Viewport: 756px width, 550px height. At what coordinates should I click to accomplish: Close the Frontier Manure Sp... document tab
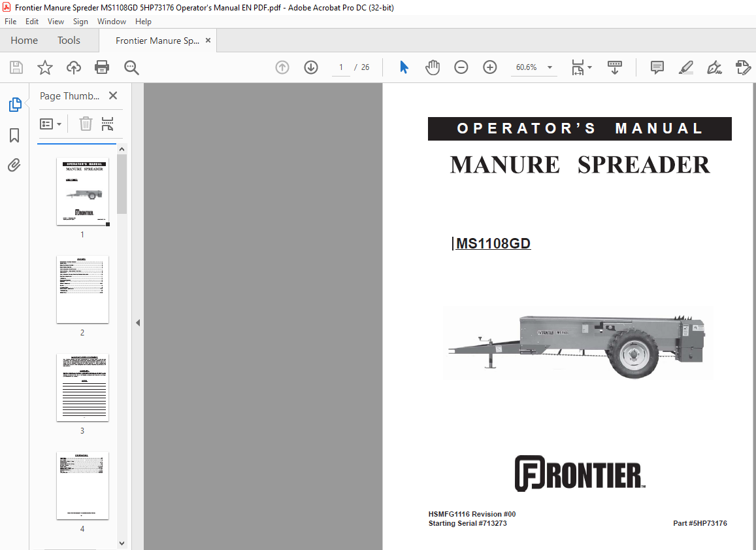tap(208, 41)
